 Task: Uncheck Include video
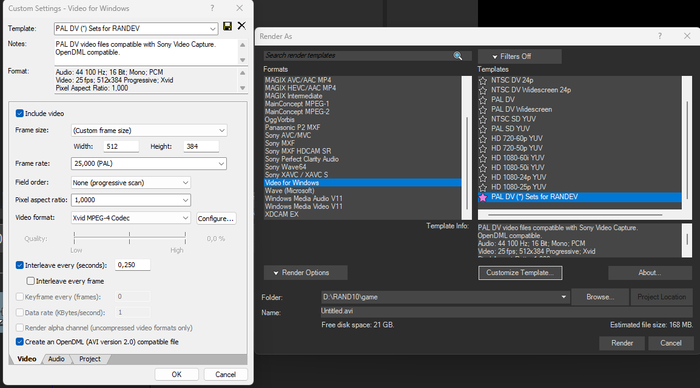point(20,113)
